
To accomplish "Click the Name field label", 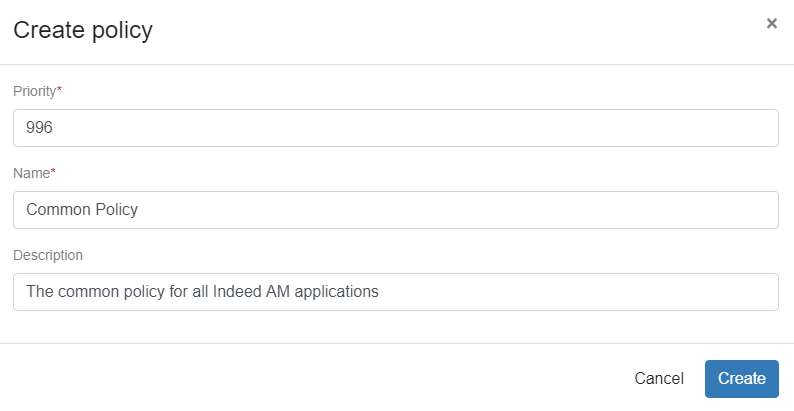I will (x=31, y=173).
